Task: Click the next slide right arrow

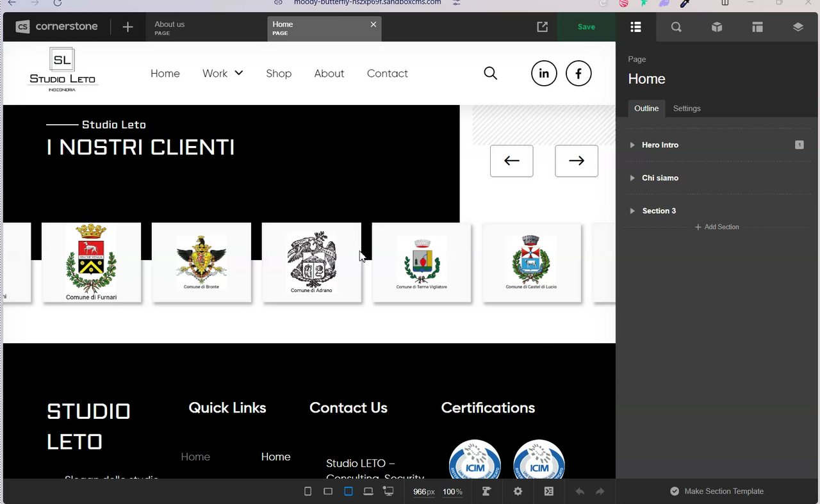Action: [577, 161]
